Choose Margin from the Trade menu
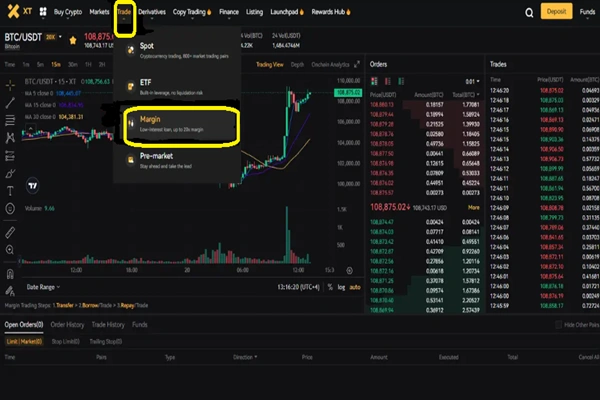The width and height of the screenshot is (600, 400). (182, 124)
